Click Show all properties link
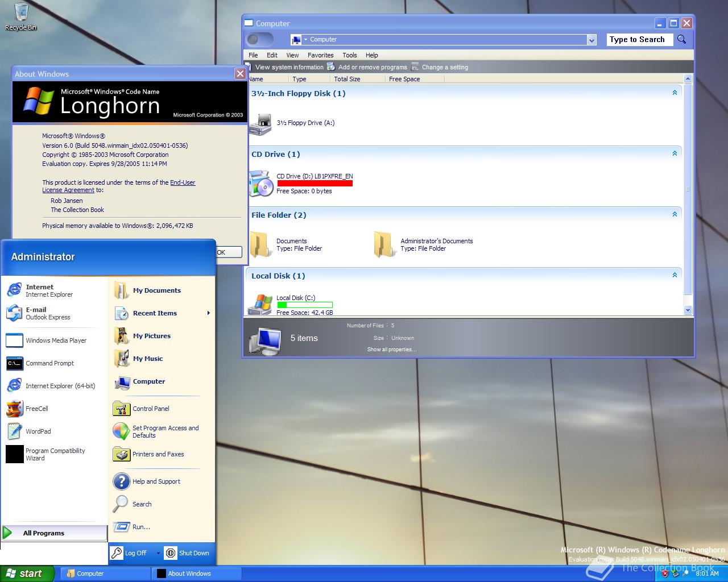This screenshot has width=728, height=582. [x=392, y=350]
